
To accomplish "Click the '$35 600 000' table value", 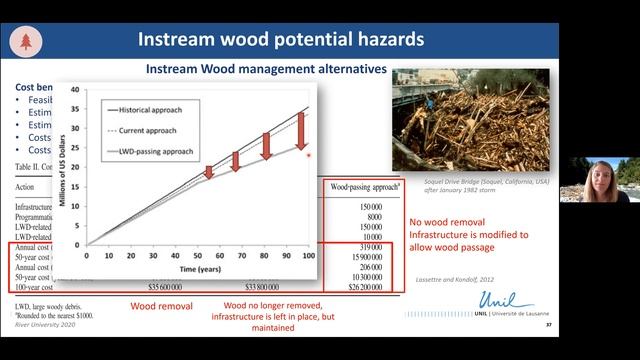I will [x=165, y=287].
